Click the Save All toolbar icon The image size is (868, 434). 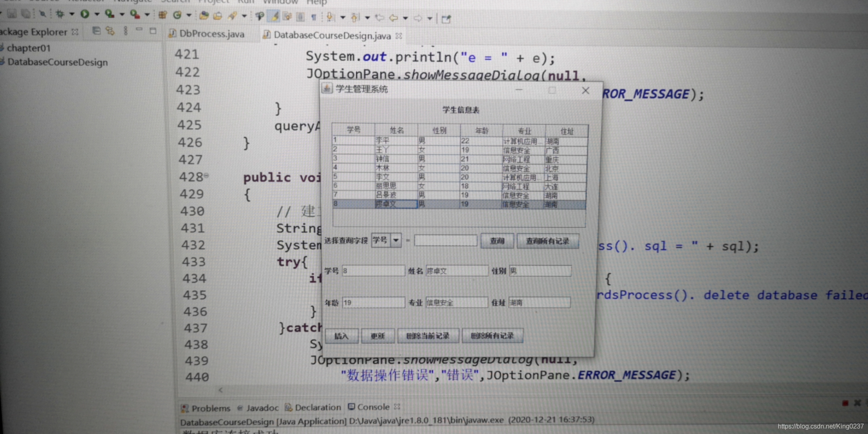point(26,14)
